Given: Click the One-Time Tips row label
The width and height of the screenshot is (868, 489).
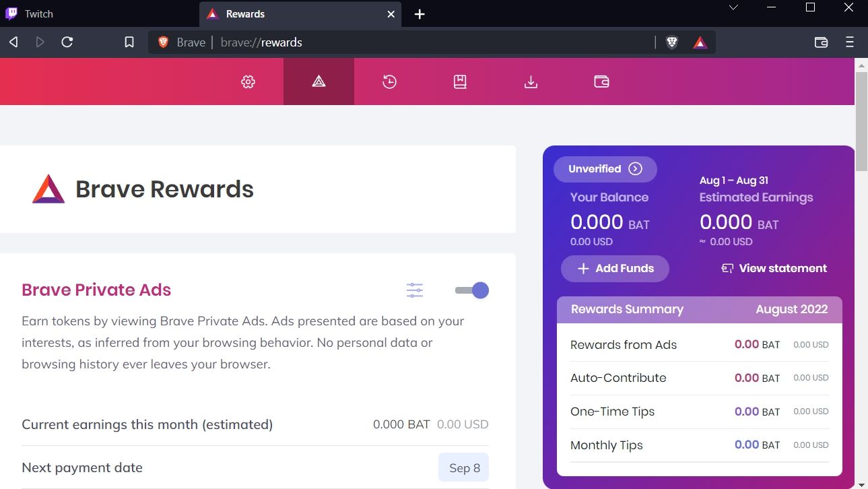Looking at the screenshot, I should point(612,412).
